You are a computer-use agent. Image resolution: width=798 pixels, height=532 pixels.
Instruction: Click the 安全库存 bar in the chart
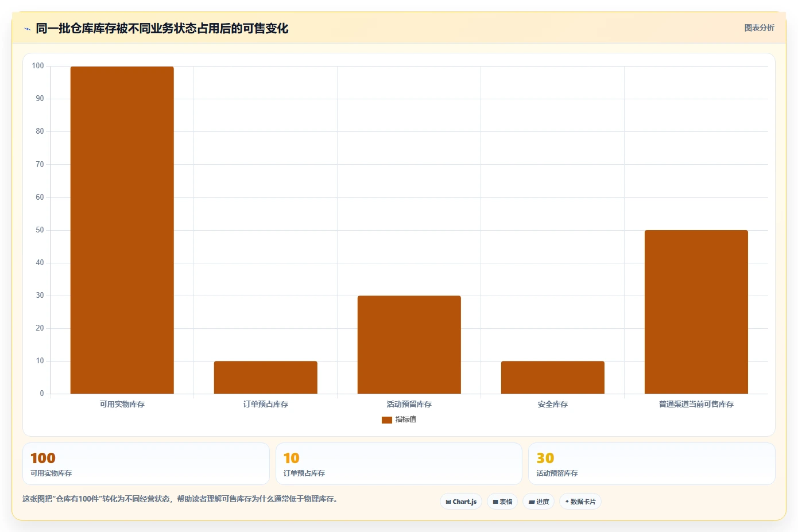(x=552, y=378)
